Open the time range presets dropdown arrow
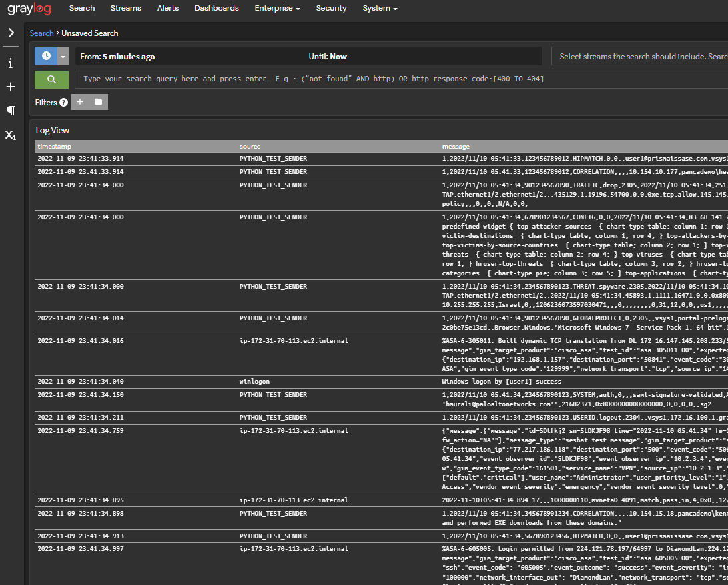Screen dimensions: 728x585 point(63,57)
